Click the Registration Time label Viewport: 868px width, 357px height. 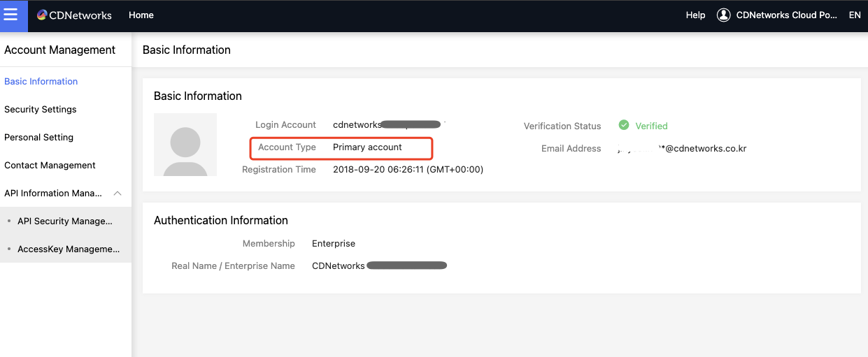click(x=279, y=170)
